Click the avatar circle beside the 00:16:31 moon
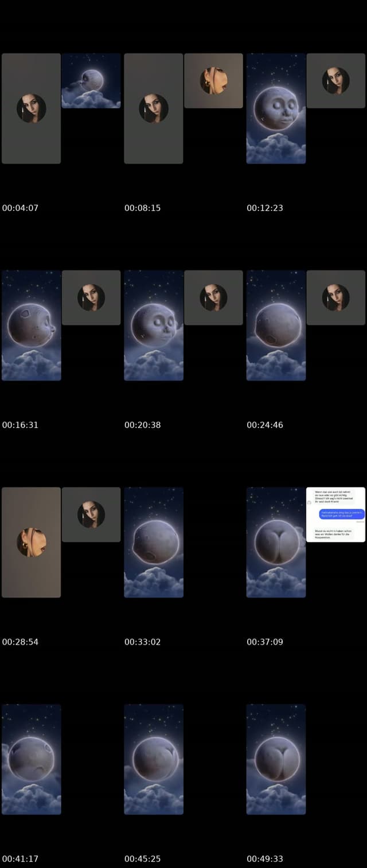Image resolution: width=367 pixels, height=868 pixels. click(x=91, y=297)
